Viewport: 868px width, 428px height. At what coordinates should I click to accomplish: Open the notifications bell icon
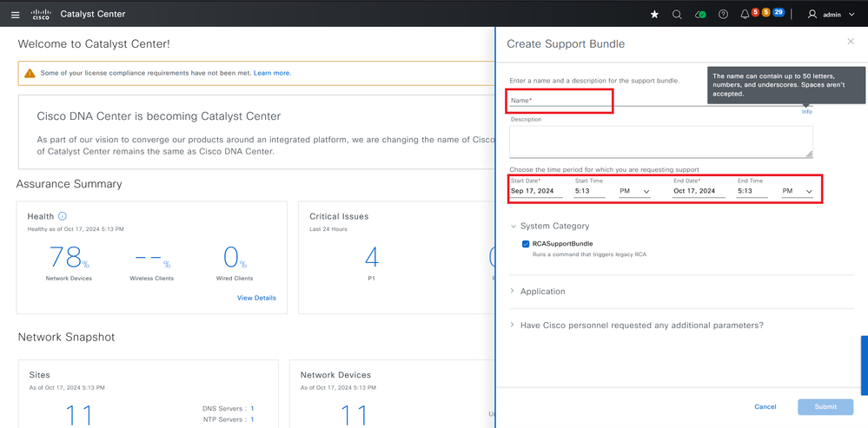click(745, 15)
